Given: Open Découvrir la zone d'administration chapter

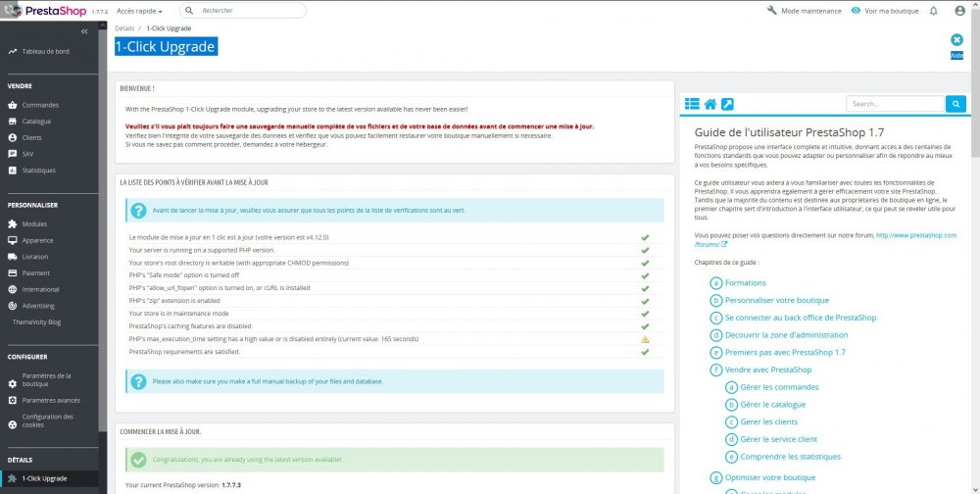Looking at the screenshot, I should (x=786, y=335).
